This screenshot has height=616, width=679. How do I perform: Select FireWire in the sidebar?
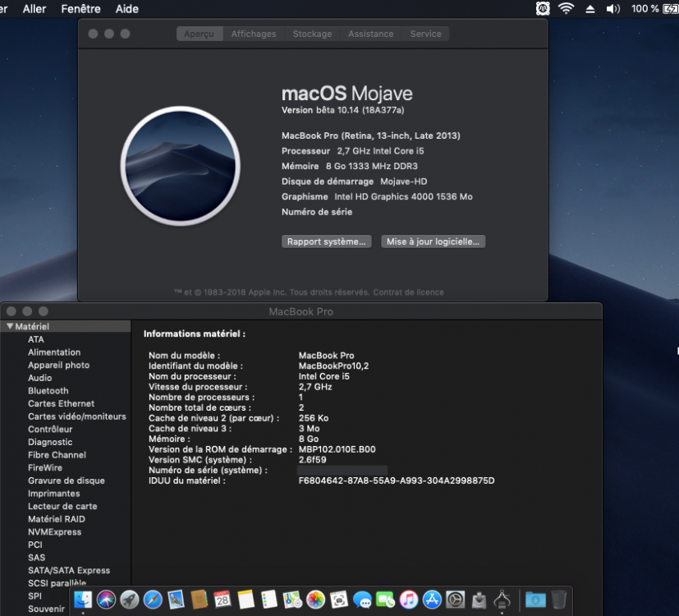(45, 467)
